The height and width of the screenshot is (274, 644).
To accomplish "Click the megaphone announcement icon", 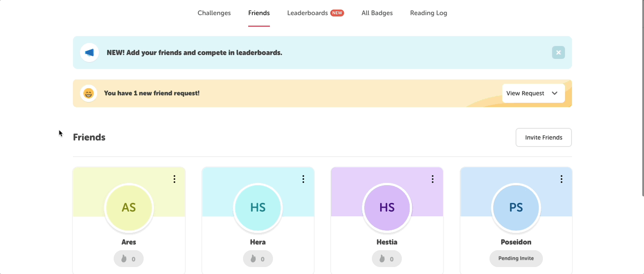I will tap(89, 52).
